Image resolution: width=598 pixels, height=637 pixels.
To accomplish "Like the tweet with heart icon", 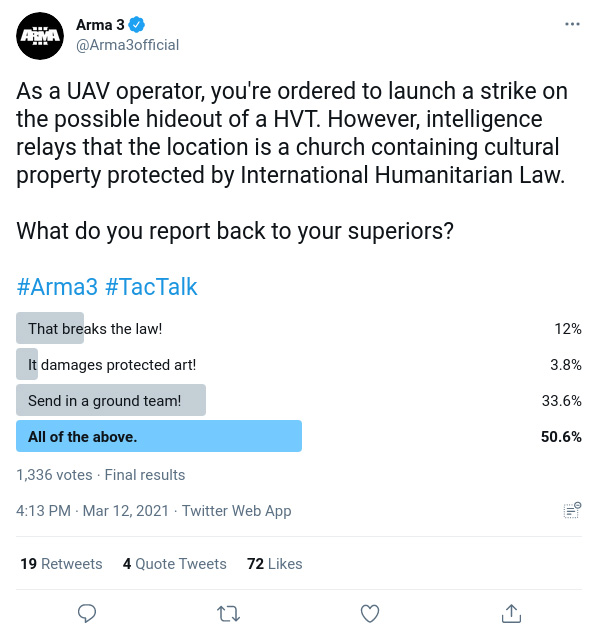I will pyautogui.click(x=370, y=613).
